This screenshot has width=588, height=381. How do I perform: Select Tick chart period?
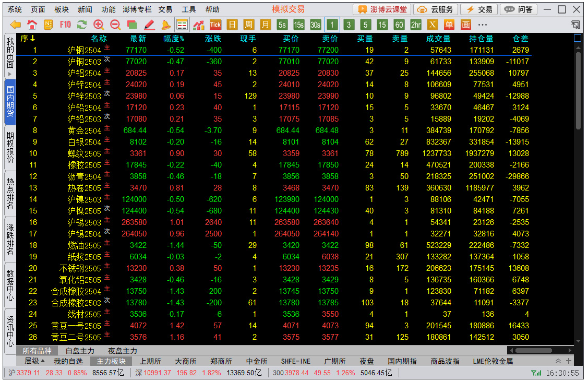point(215,25)
